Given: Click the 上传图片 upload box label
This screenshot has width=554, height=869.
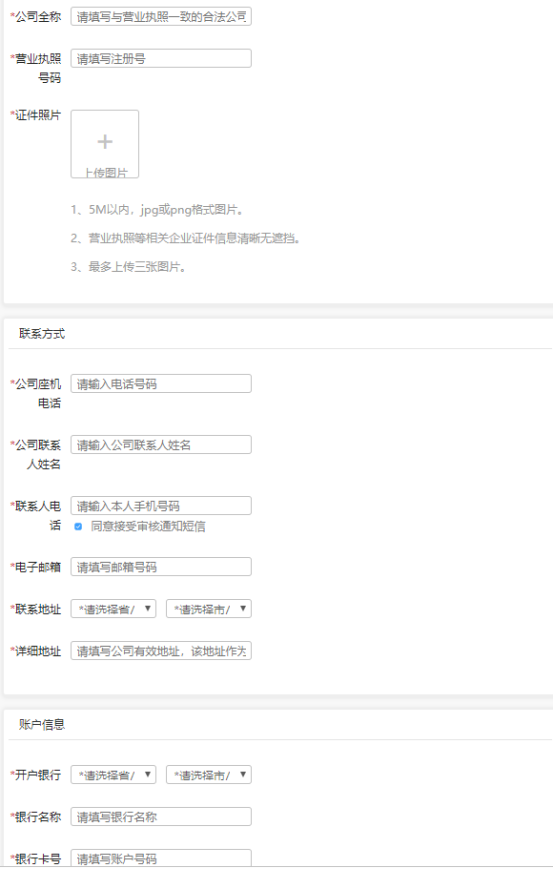Looking at the screenshot, I should [x=105, y=172].
